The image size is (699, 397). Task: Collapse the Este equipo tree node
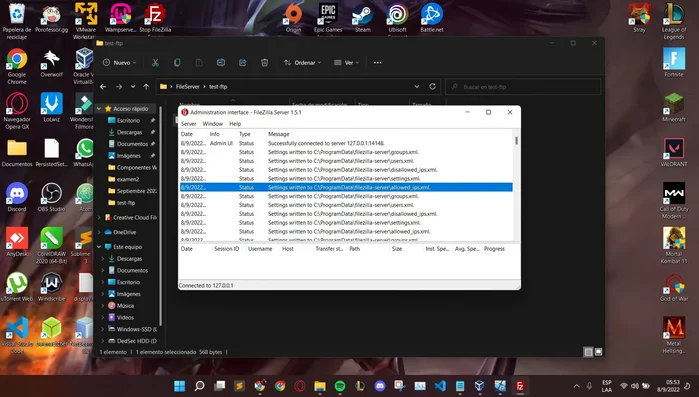click(x=99, y=246)
